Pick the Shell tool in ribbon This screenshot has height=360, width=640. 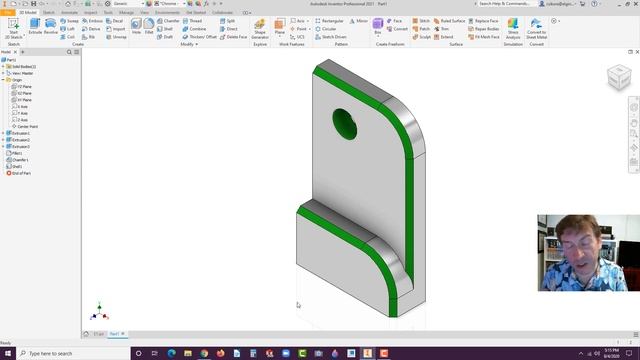tap(165, 29)
